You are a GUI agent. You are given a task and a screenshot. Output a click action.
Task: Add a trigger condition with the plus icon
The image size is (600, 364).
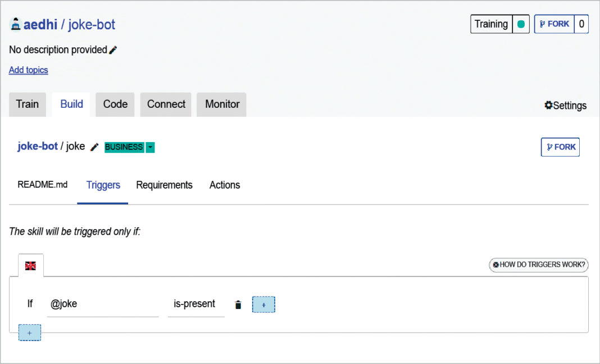pyautogui.click(x=263, y=304)
